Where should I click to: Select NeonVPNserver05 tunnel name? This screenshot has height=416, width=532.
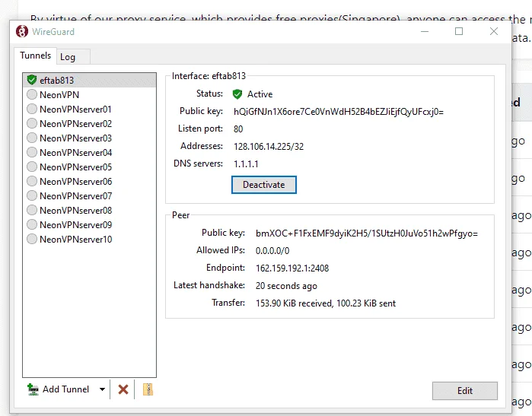click(x=75, y=167)
